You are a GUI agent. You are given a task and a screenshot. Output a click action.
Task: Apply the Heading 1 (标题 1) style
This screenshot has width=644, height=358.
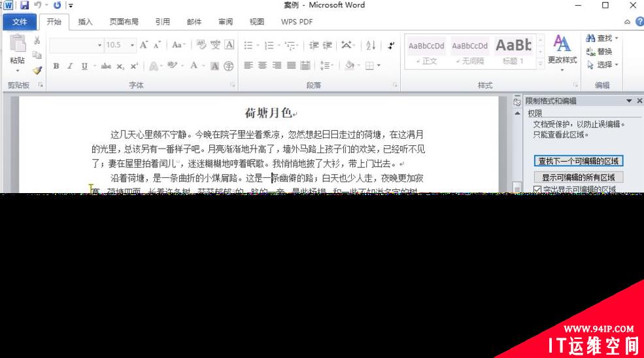[x=513, y=52]
